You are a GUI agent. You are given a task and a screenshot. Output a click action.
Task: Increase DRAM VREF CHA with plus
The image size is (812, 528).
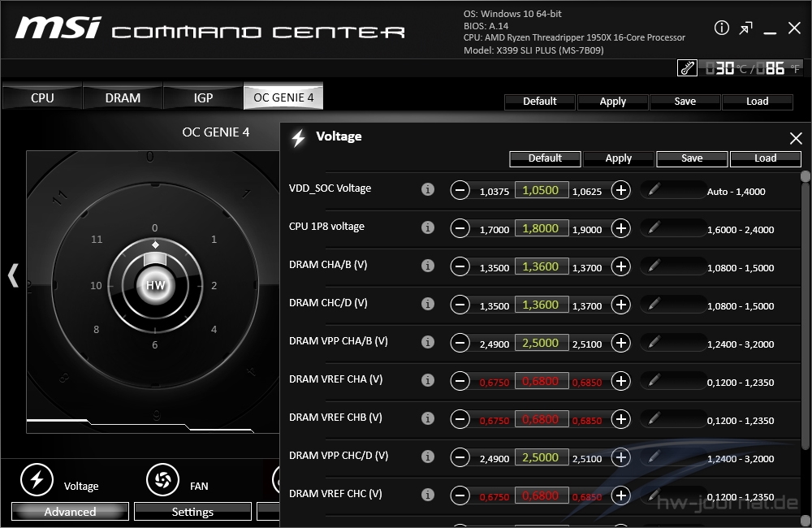[x=621, y=381]
